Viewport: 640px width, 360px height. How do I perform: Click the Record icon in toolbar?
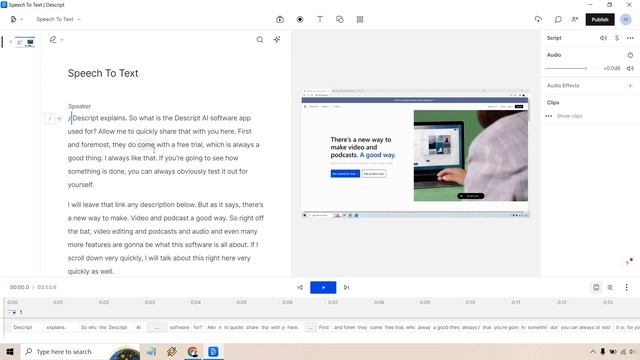coord(300,19)
